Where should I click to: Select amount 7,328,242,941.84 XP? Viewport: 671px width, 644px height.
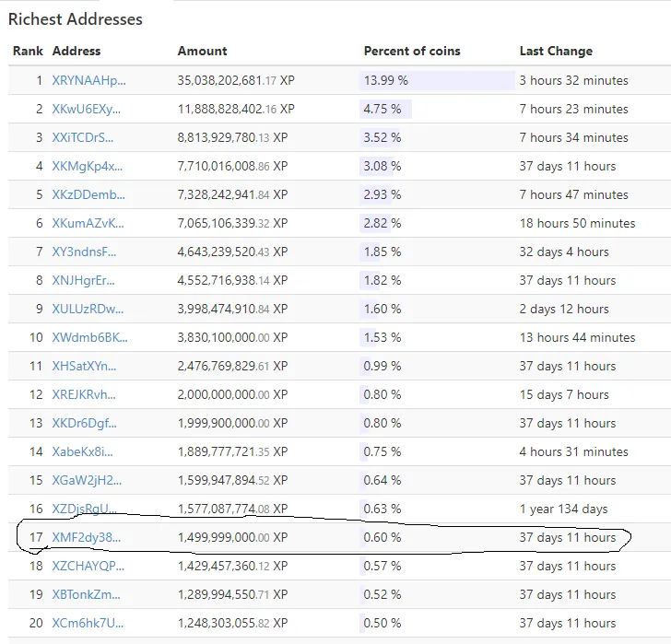[233, 194]
